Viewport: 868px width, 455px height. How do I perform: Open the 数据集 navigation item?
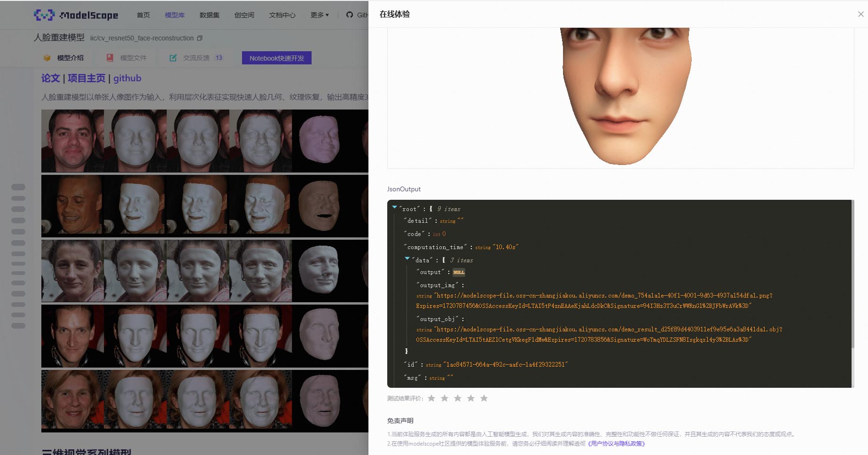(x=210, y=15)
